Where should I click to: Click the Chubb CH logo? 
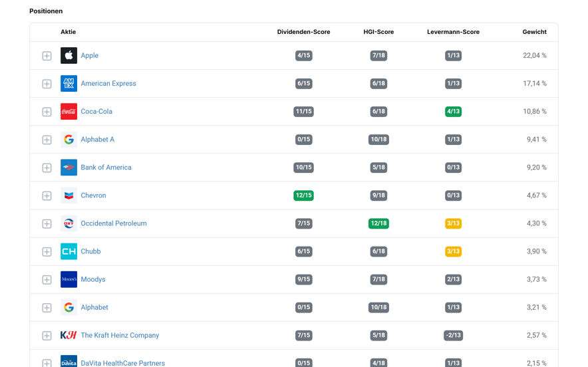(69, 251)
